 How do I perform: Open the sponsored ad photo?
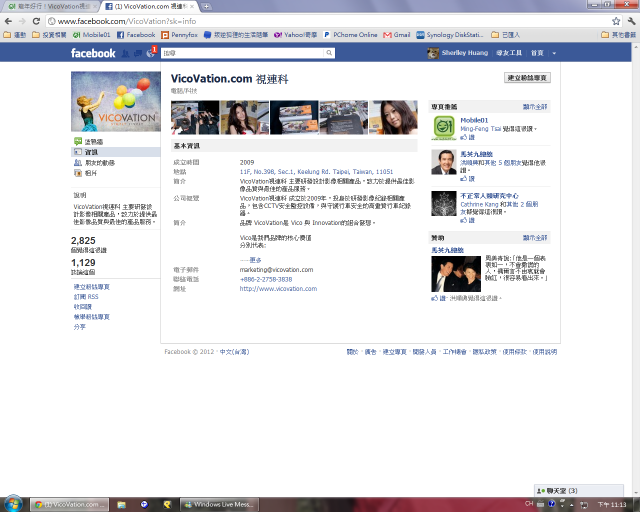pyautogui.click(x=456, y=274)
